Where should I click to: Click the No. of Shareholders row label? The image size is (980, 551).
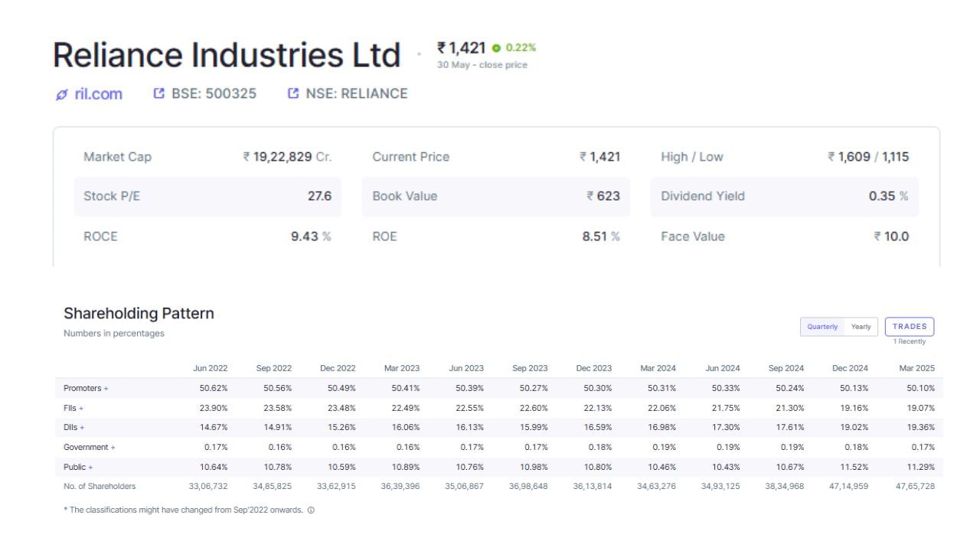[x=100, y=486]
